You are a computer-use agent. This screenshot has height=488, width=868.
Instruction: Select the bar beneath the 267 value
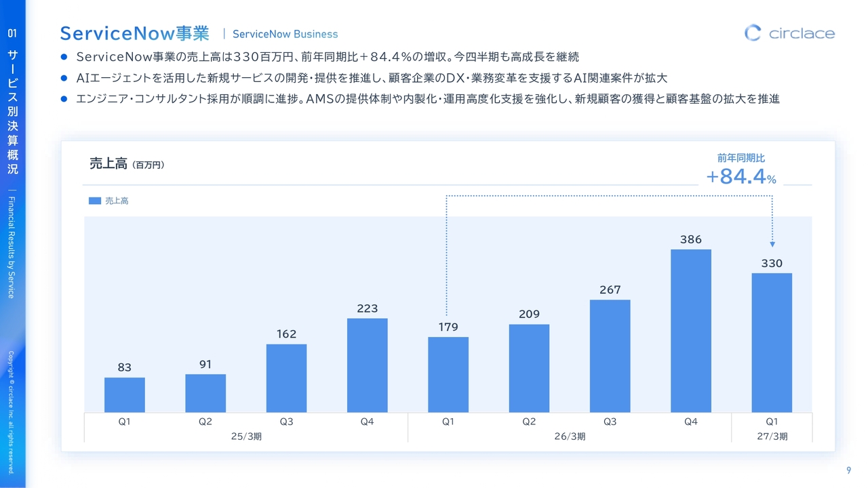coord(610,356)
